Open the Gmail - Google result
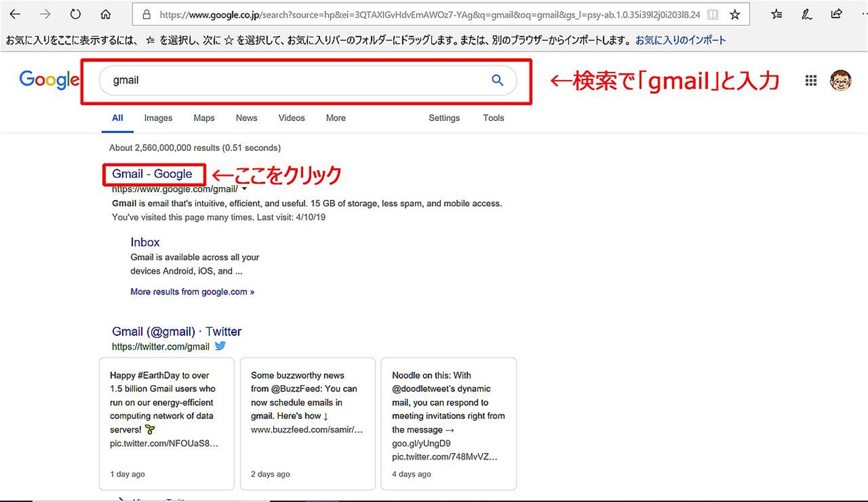 pyautogui.click(x=152, y=174)
